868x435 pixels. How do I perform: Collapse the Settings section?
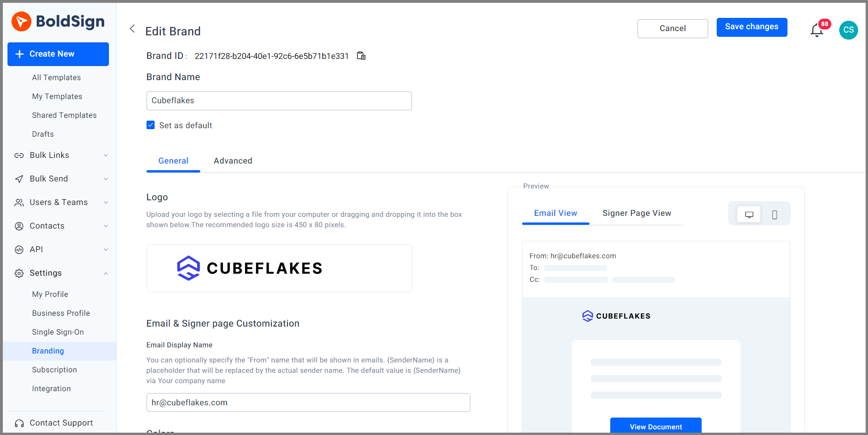click(106, 273)
